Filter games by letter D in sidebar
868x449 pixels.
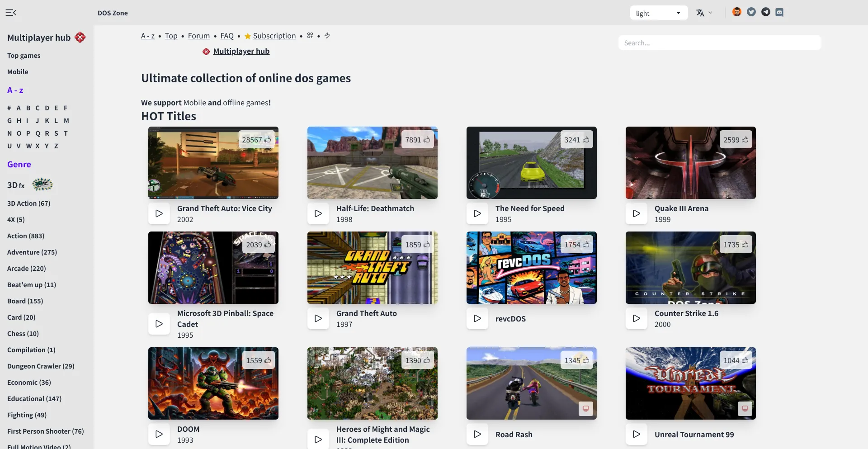click(x=47, y=108)
